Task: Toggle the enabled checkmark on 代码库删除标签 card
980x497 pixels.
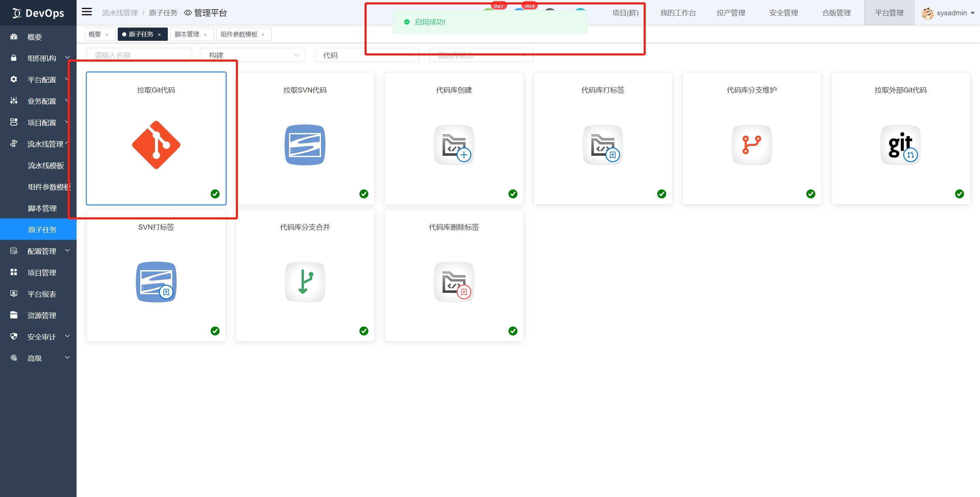Action: tap(512, 331)
